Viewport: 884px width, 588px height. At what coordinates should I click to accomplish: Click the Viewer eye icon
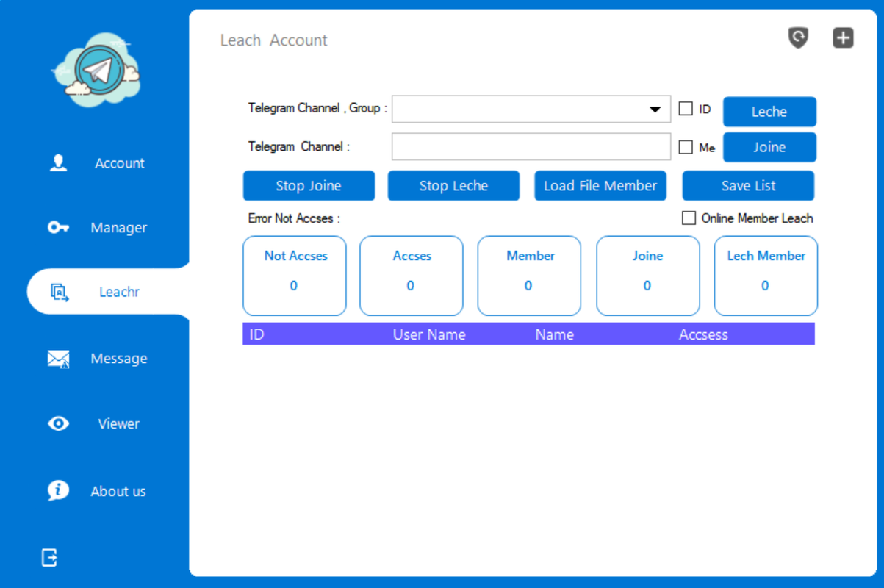pyautogui.click(x=58, y=423)
